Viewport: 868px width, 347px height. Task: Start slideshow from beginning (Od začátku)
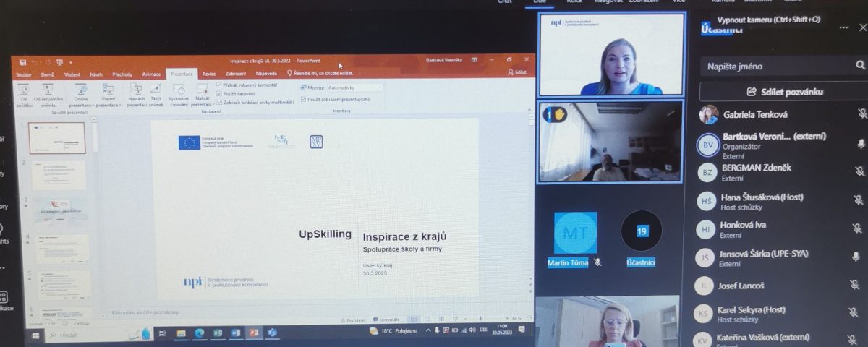[x=25, y=95]
